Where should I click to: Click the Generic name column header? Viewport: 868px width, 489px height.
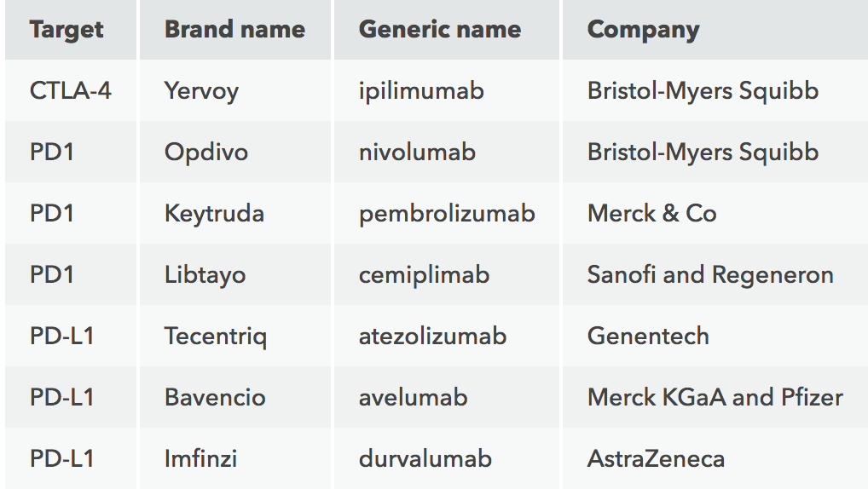441,30
